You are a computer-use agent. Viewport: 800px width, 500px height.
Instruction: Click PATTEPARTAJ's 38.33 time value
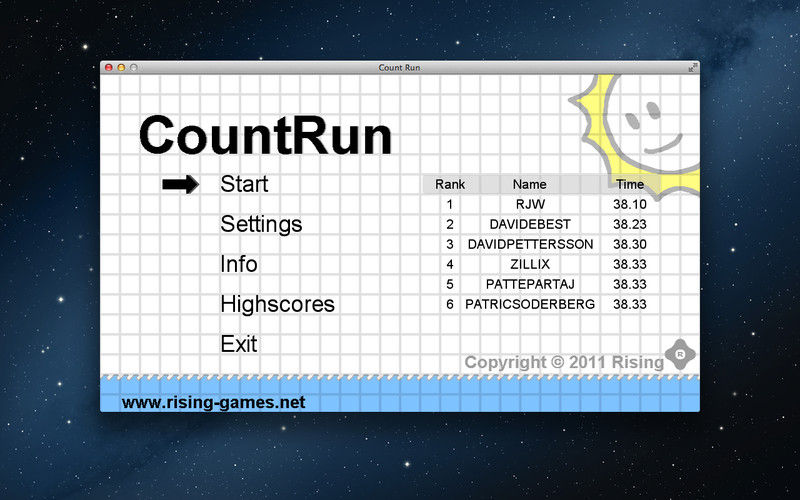pyautogui.click(x=630, y=284)
